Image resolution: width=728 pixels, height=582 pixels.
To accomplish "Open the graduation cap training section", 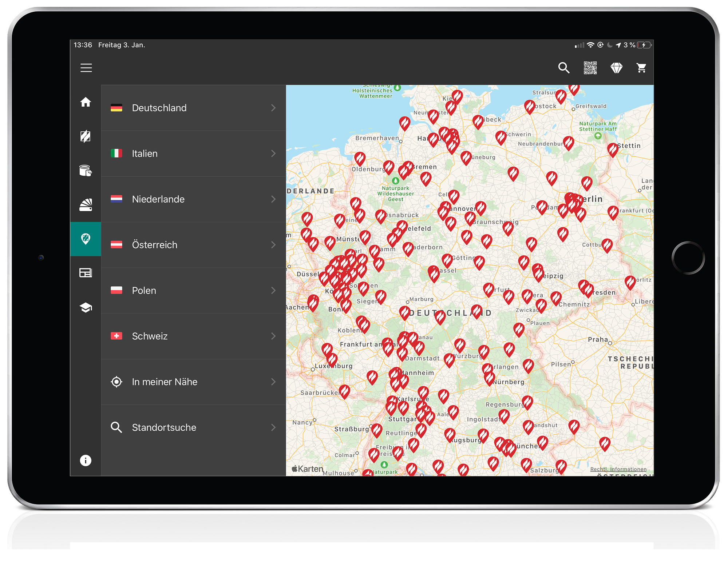I will (86, 307).
